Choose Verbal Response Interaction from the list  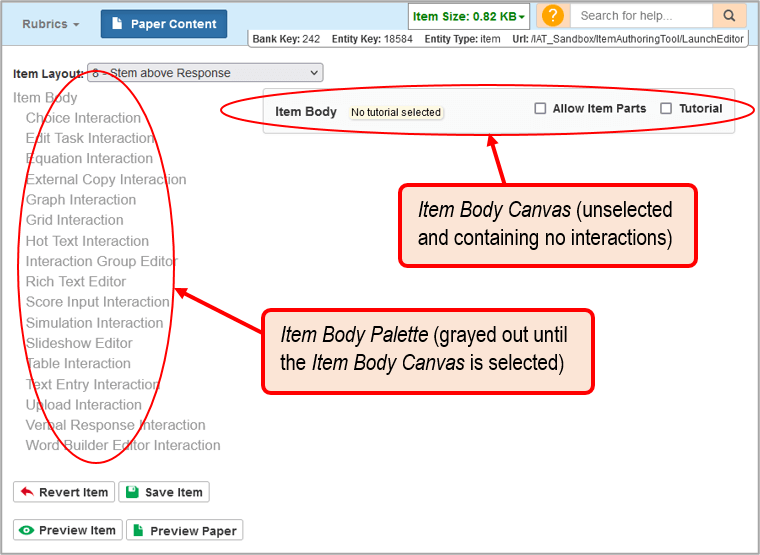pos(116,425)
